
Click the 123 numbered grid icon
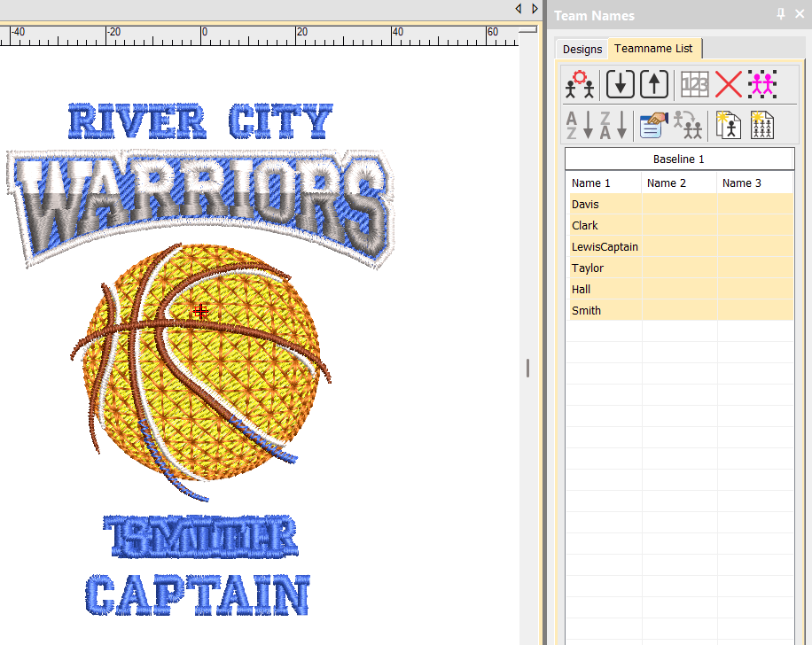click(695, 85)
